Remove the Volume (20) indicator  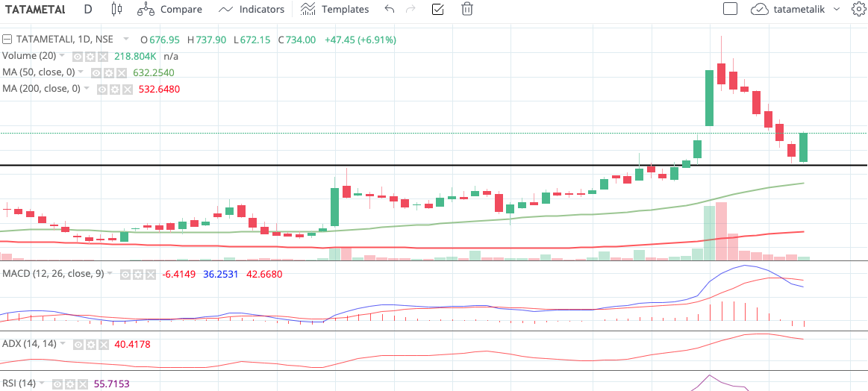(x=103, y=57)
